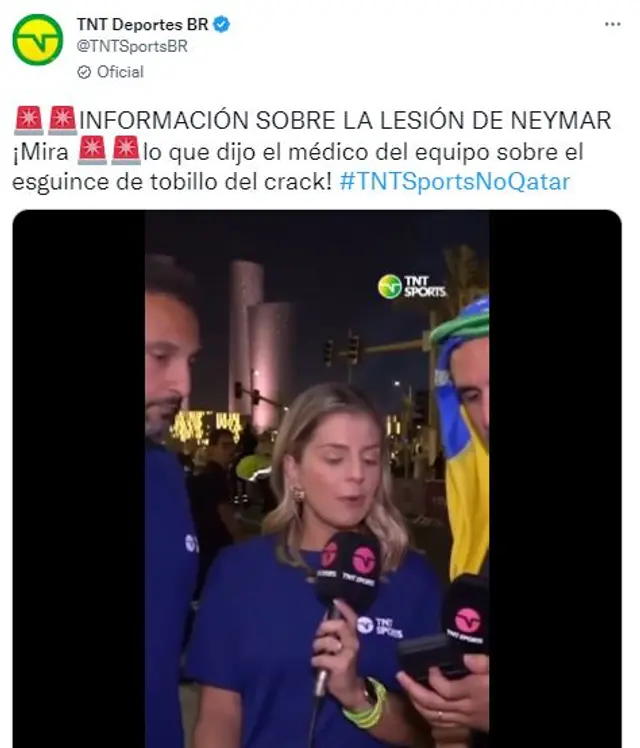
Task: Open the #TNTSportsNoQatar hashtag
Action: click(454, 182)
